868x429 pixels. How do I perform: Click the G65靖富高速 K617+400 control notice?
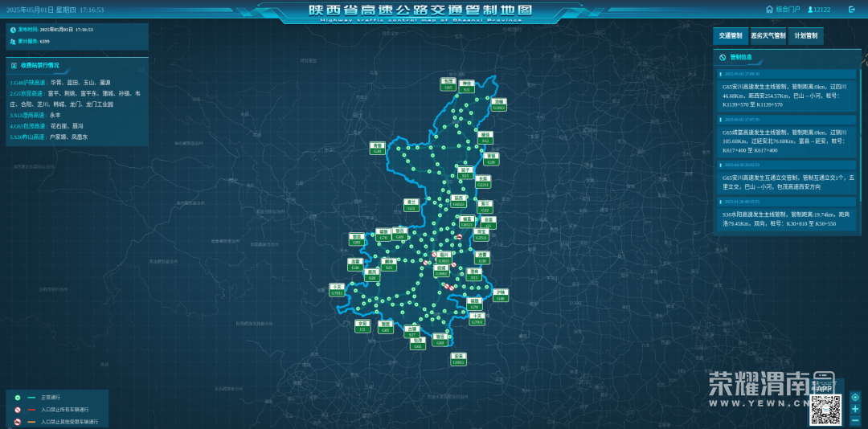point(787,141)
